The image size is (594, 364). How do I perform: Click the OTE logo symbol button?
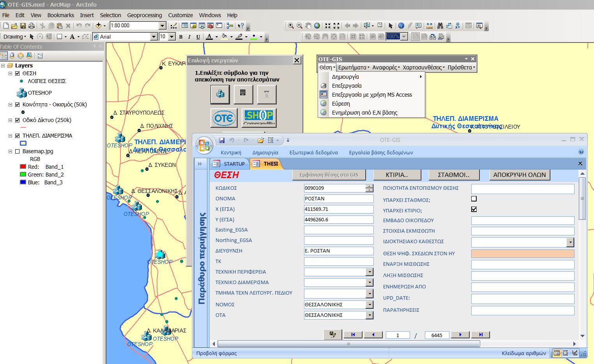pyautogui.click(x=224, y=118)
